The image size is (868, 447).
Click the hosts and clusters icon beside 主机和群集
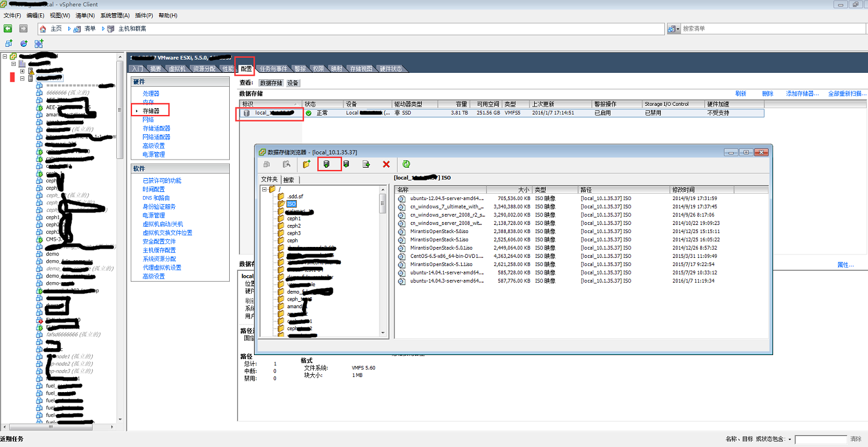pyautogui.click(x=111, y=28)
